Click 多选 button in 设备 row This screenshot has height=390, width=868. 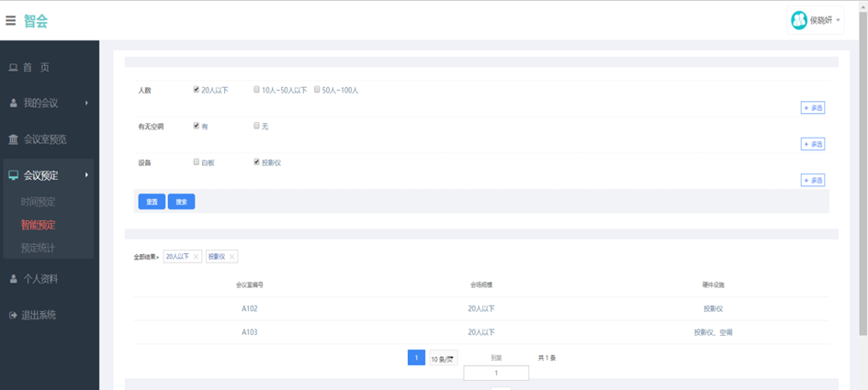point(813,180)
